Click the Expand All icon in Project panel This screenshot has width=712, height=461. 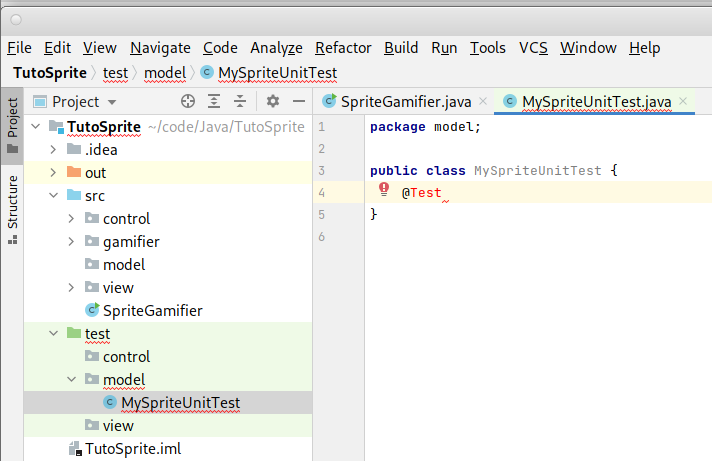coord(213,101)
